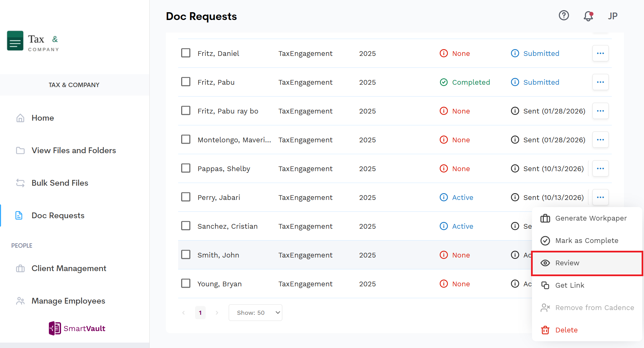Open the JP user profile menu
Viewport: 644px width, 348px height.
coord(612,16)
